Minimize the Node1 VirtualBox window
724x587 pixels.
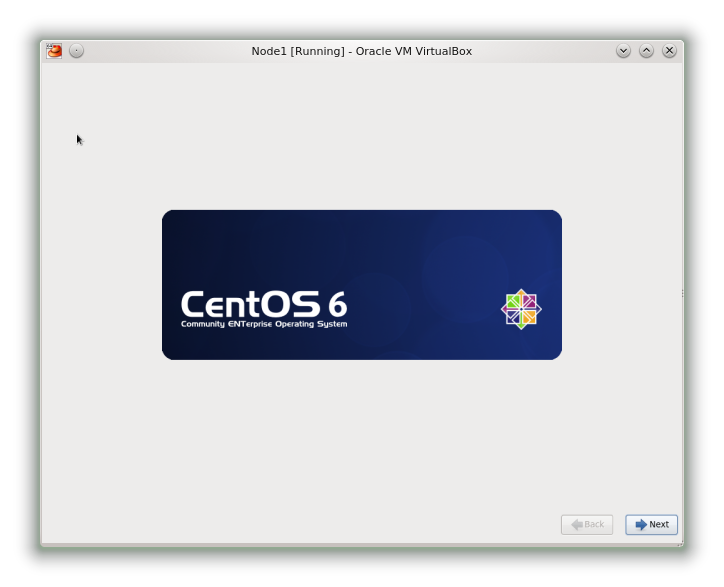pyautogui.click(x=623, y=51)
